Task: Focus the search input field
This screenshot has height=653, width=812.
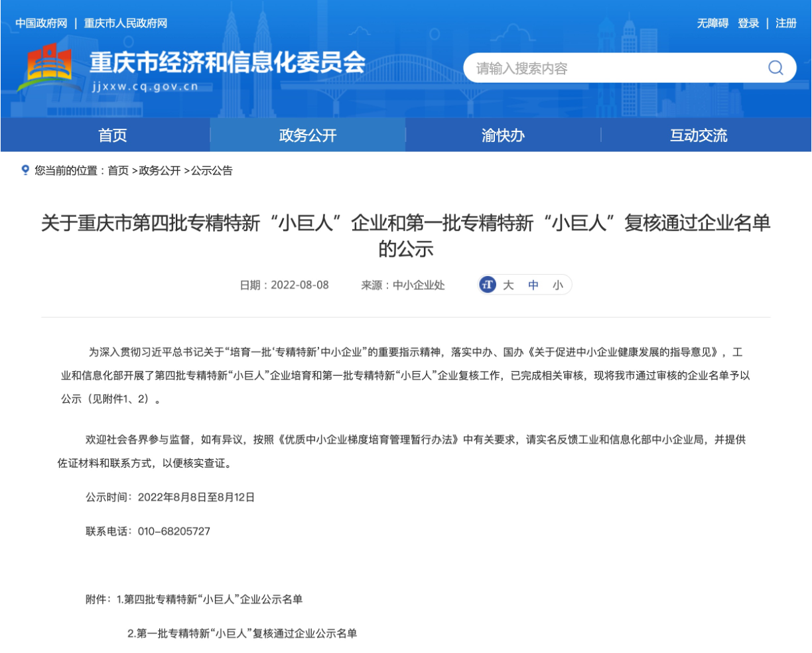Action: pyautogui.click(x=617, y=68)
